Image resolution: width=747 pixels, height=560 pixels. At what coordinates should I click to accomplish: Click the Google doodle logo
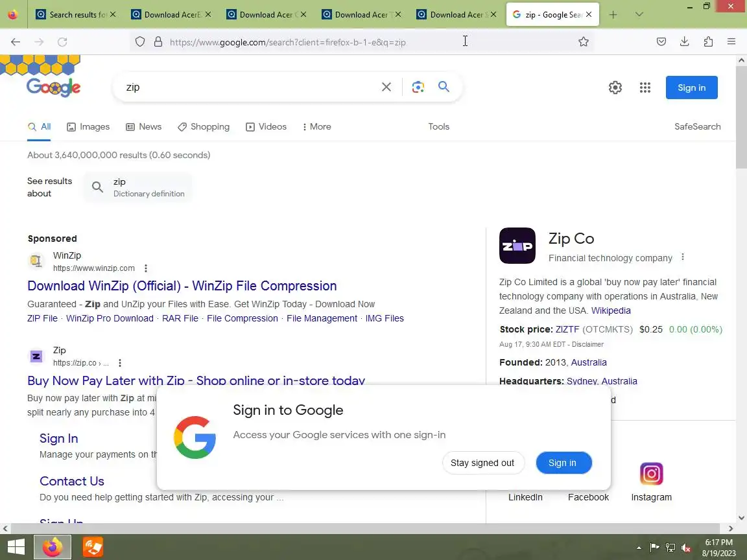(x=53, y=87)
